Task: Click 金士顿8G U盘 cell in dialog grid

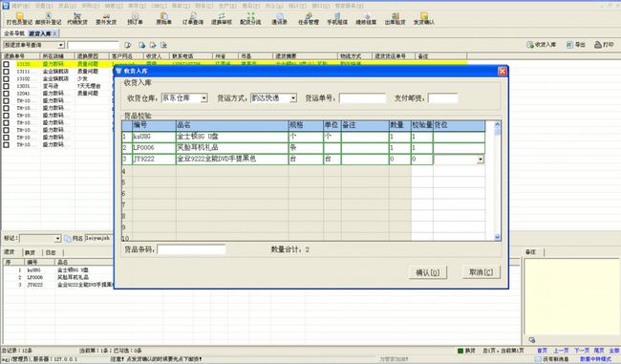Action: 232,137
